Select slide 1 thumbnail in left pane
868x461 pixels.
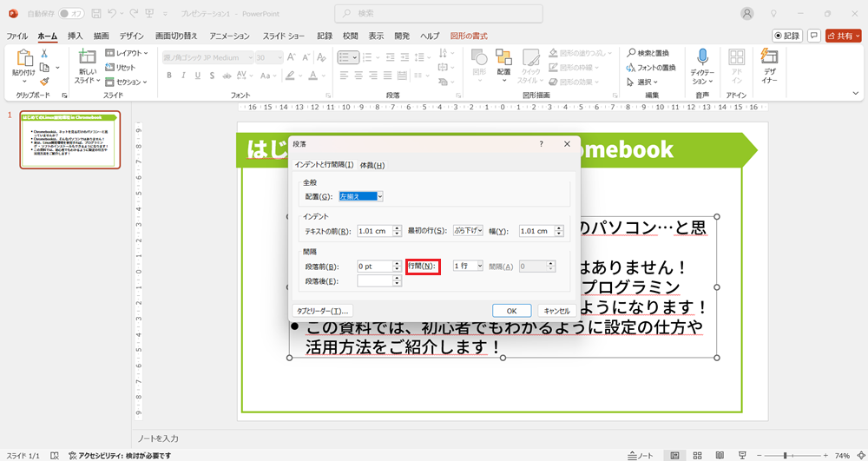[69, 139]
